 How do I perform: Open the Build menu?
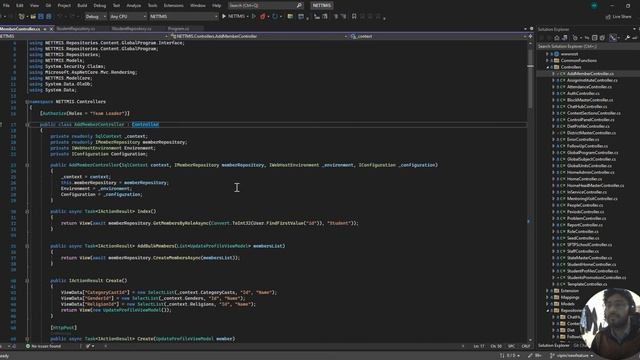click(x=82, y=6)
